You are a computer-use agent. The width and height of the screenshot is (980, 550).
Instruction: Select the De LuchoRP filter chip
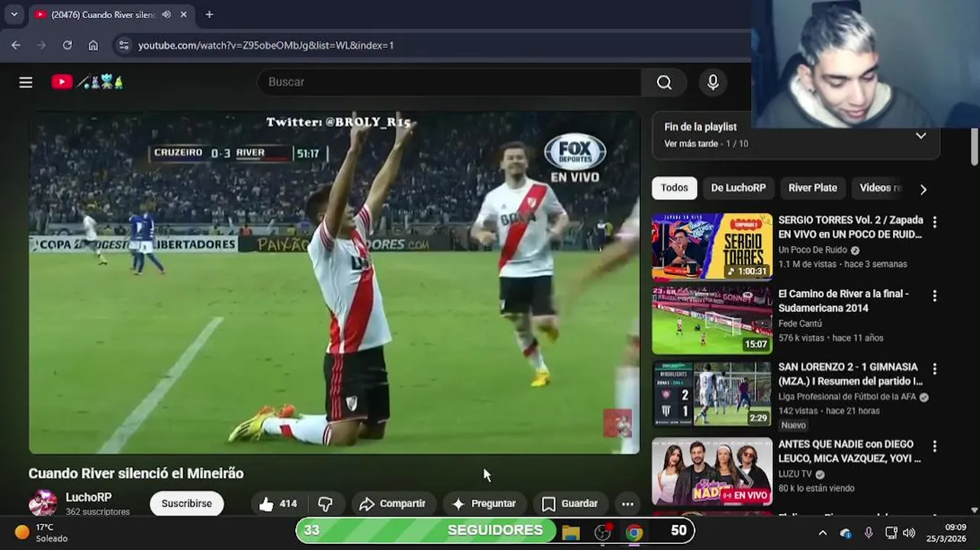click(738, 188)
